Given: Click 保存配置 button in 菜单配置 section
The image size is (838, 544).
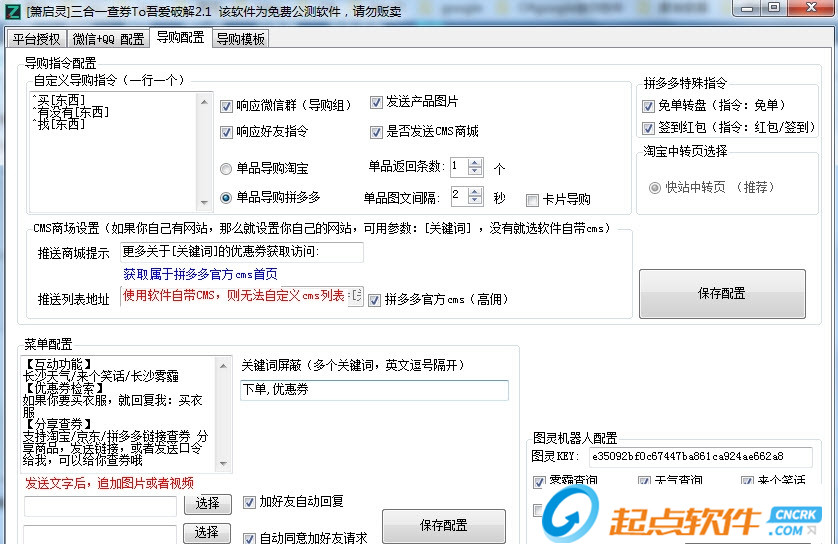Looking at the screenshot, I should click(x=444, y=526).
